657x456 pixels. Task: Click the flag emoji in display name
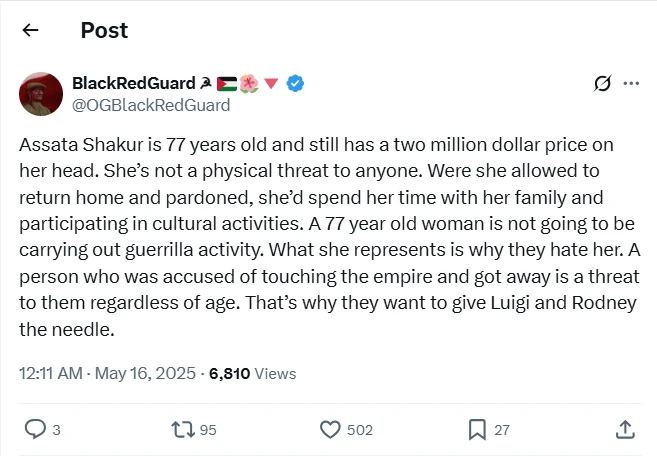coord(225,84)
